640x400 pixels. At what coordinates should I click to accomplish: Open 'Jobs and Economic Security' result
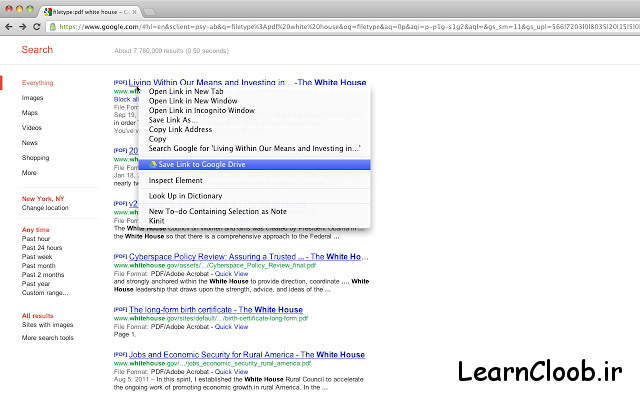(x=247, y=355)
